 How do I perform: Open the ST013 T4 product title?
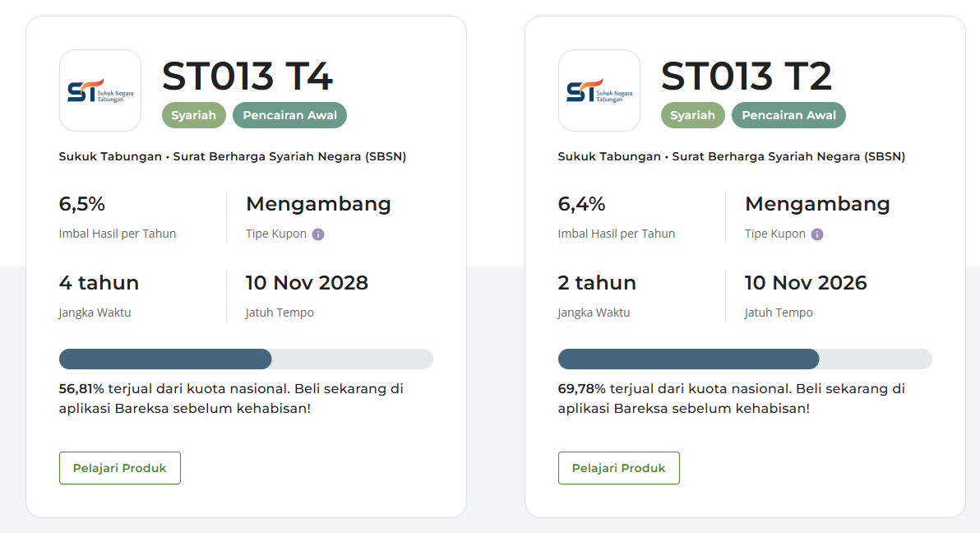tap(247, 76)
